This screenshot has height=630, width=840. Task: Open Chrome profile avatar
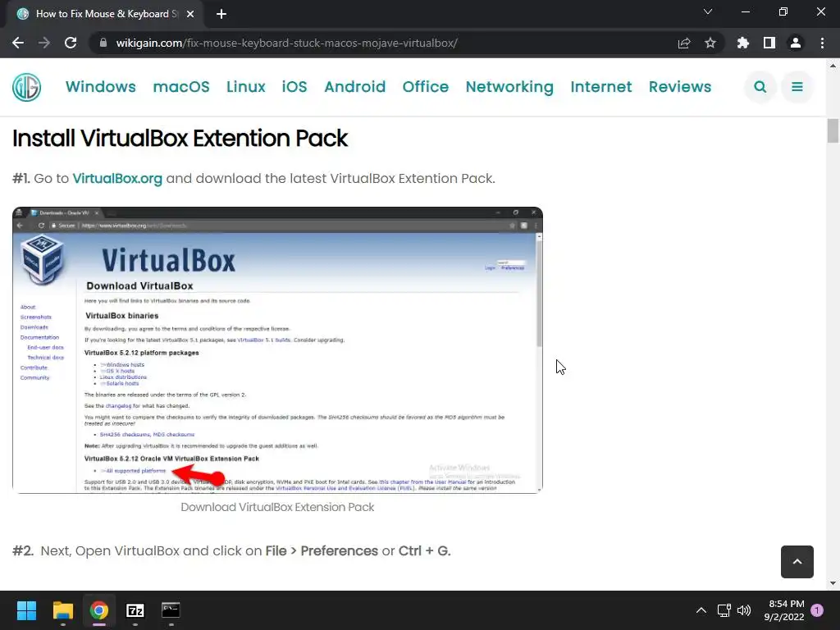796,43
